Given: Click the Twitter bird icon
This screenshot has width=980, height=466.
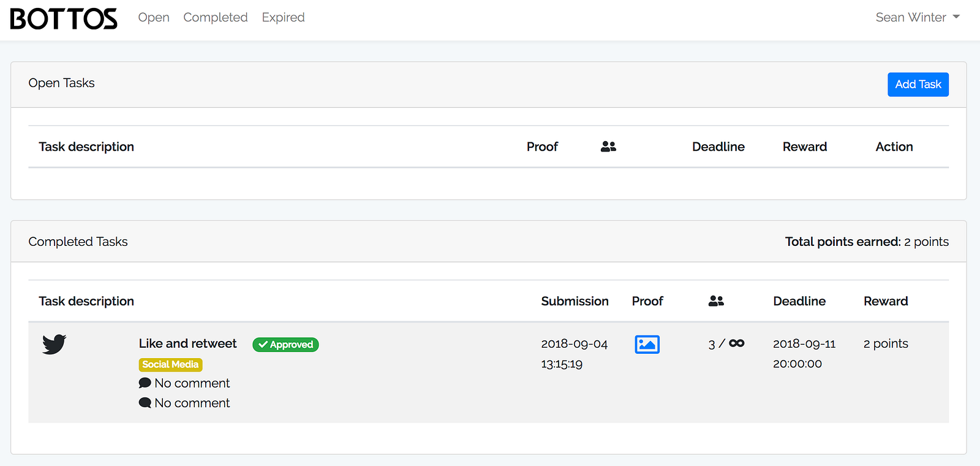Looking at the screenshot, I should click(54, 344).
